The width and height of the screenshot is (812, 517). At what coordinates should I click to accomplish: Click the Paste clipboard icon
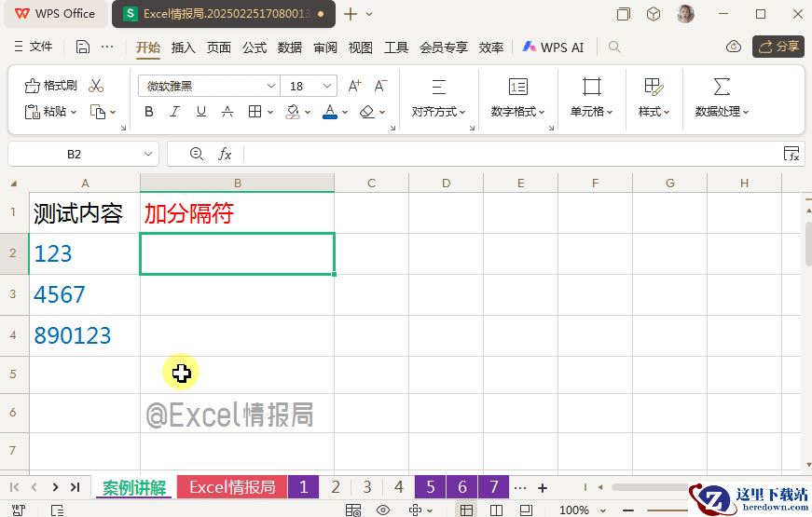pos(32,111)
